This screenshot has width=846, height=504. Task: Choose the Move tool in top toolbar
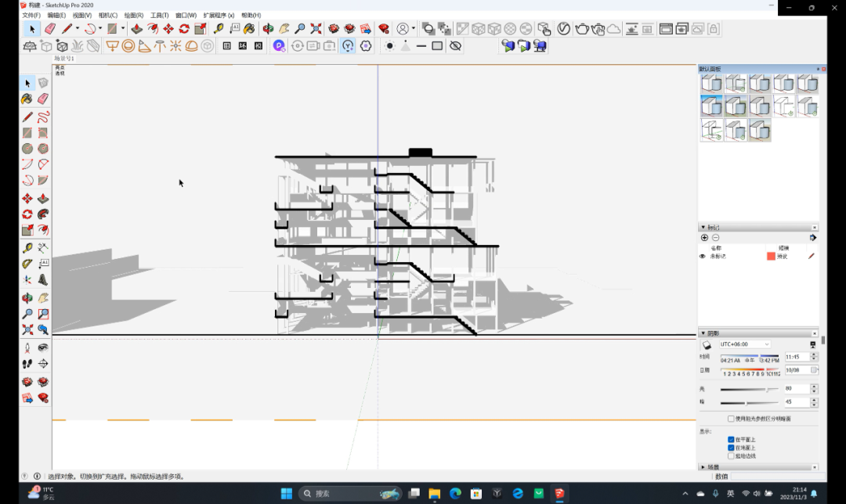coord(168,29)
